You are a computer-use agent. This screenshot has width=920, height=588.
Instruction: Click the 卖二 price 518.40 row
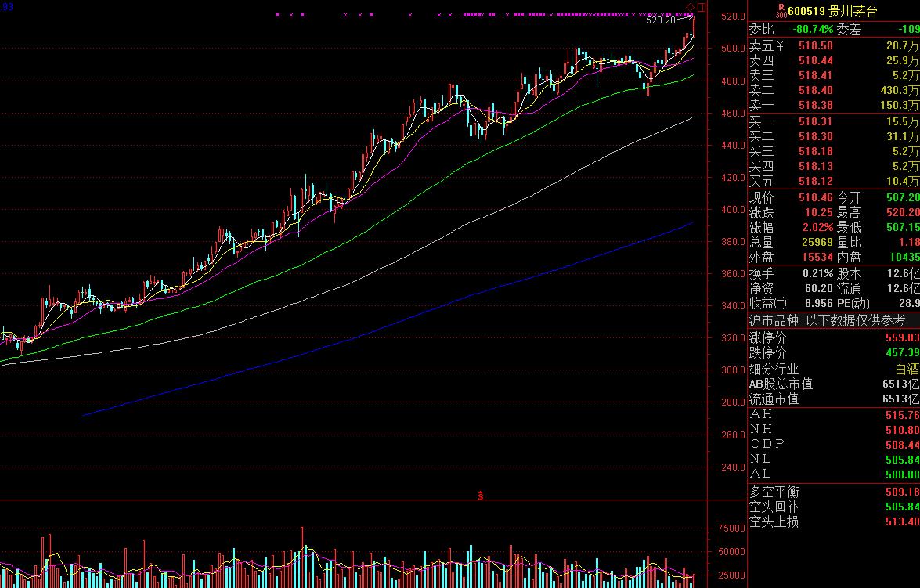coord(815,91)
